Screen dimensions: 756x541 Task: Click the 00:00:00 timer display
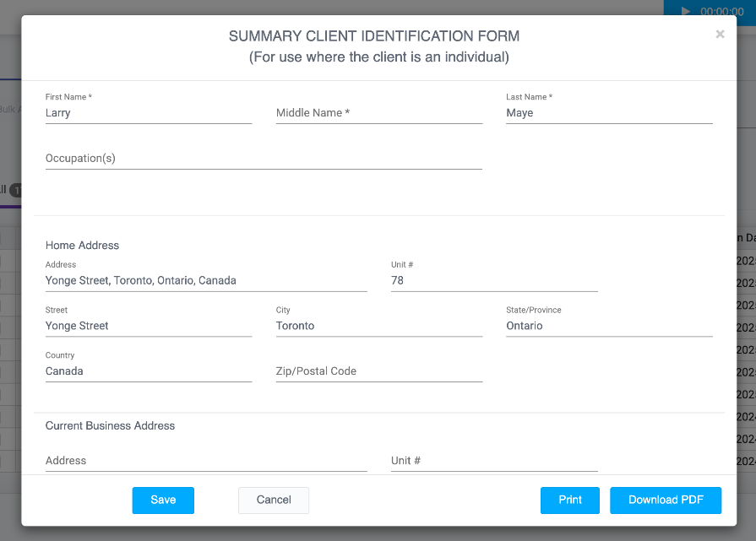click(721, 12)
